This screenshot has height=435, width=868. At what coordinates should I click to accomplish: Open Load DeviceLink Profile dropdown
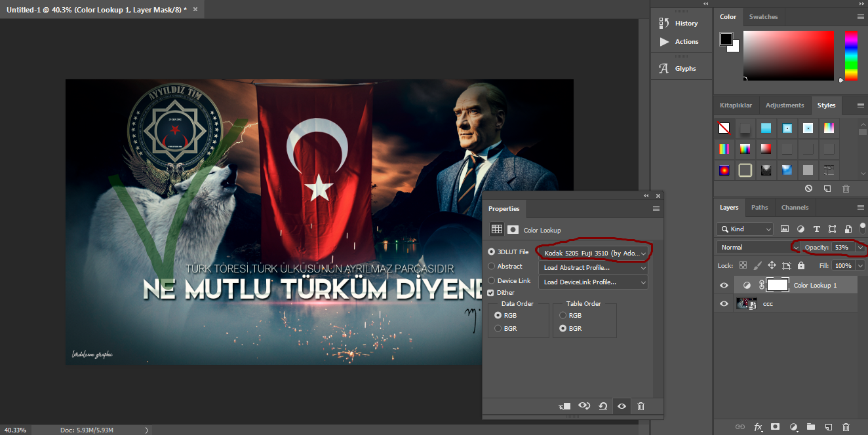tap(593, 282)
